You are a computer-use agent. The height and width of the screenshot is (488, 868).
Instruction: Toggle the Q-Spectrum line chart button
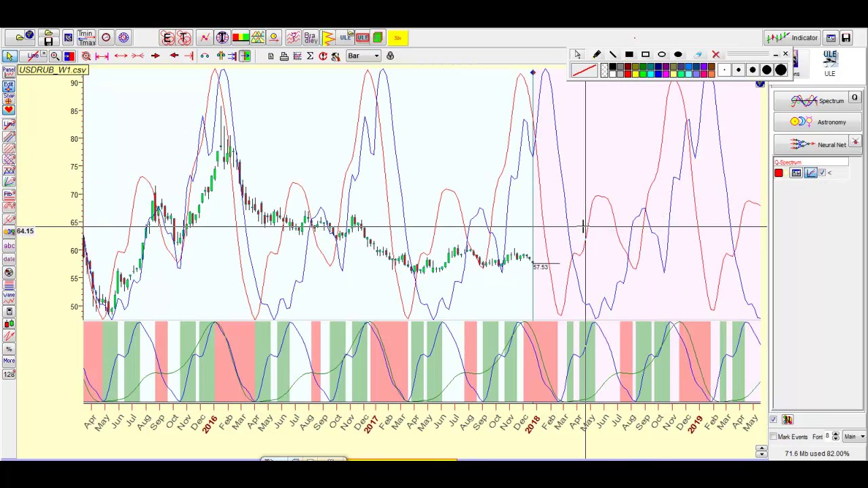[x=811, y=173]
